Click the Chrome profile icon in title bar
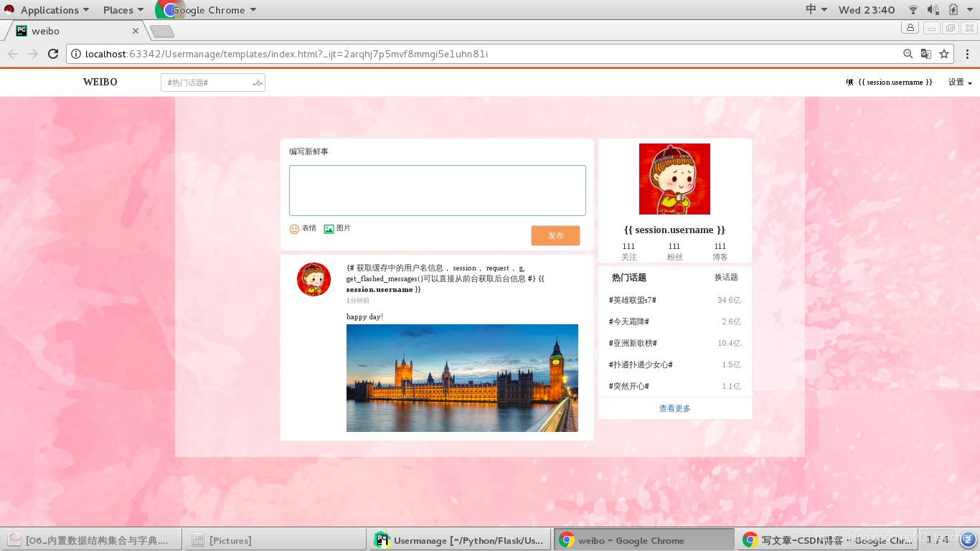This screenshot has width=980, height=551. click(x=910, y=28)
